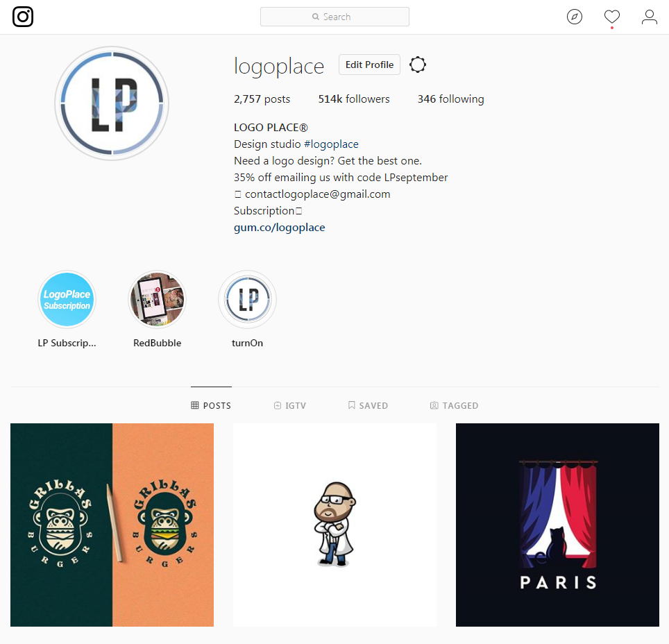Open the cartoon bearded man post
669x644 pixels.
(334, 525)
